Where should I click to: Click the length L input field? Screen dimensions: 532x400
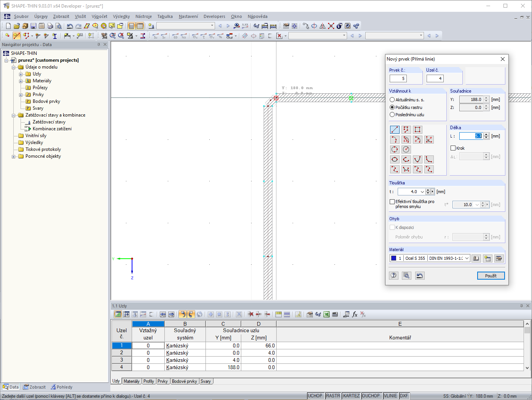(x=471, y=136)
